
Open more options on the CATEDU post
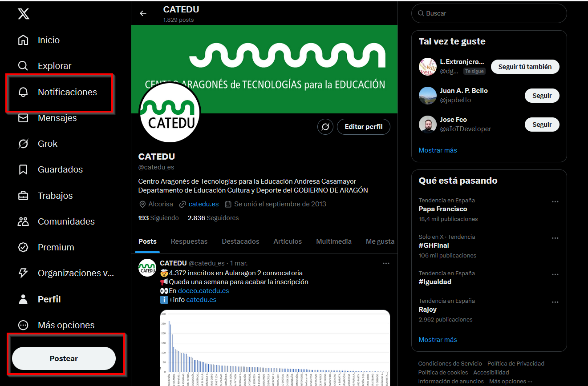coord(386,263)
